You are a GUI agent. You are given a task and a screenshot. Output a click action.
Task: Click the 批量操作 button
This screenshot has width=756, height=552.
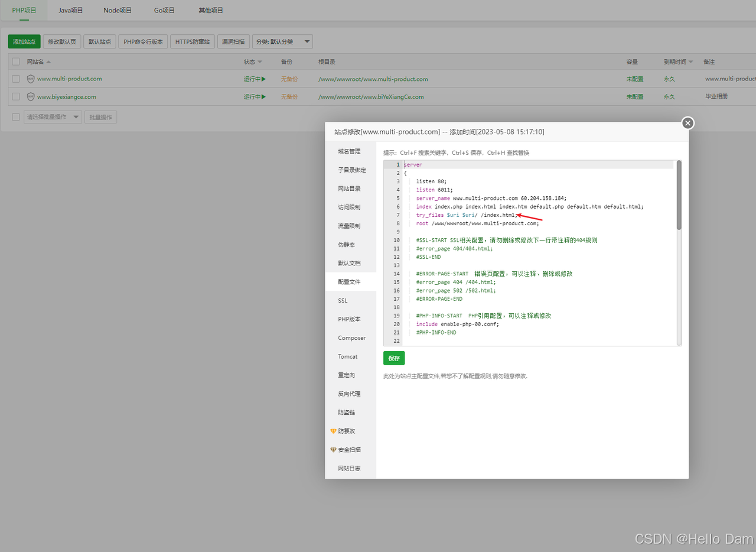click(100, 117)
